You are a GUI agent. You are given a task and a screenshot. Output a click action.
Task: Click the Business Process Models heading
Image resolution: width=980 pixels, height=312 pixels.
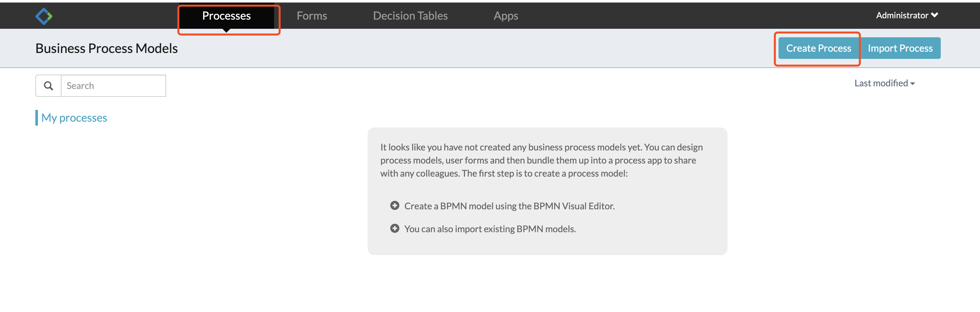(107, 48)
